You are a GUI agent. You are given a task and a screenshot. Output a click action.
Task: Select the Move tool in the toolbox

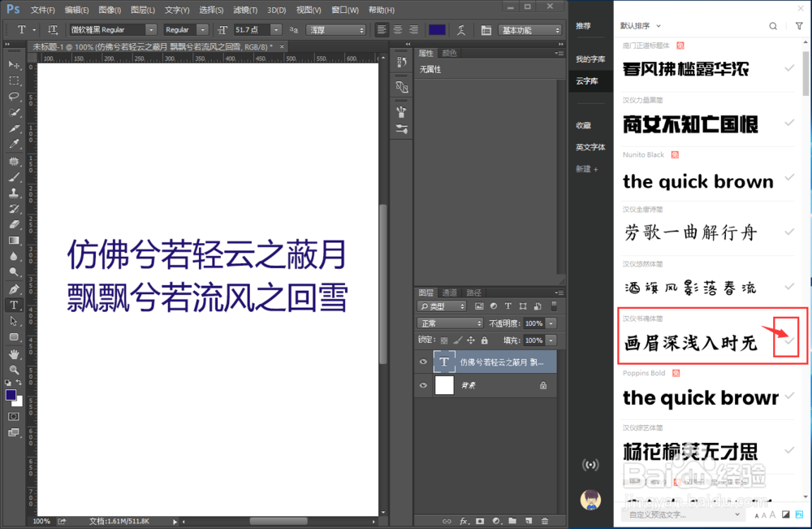click(14, 65)
